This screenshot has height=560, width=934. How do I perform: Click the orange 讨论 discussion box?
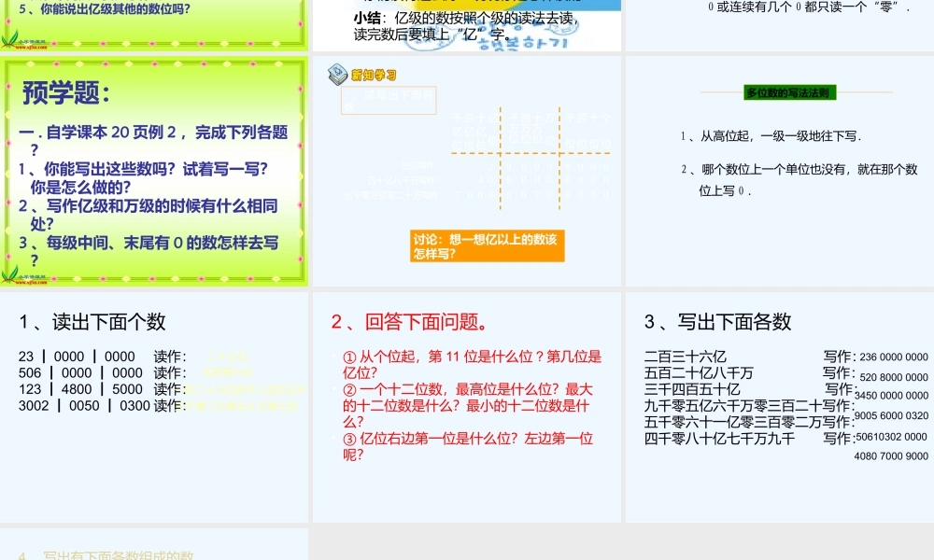(487, 245)
